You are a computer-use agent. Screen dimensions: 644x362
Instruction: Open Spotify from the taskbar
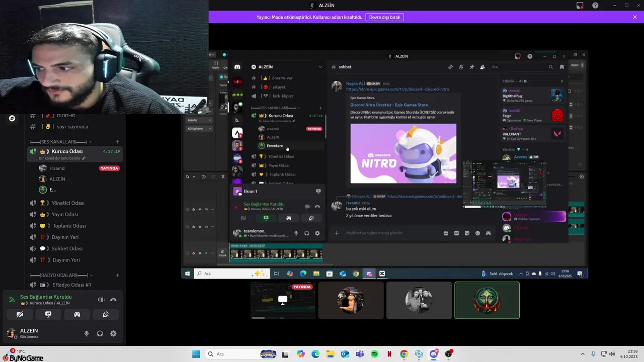coord(375,354)
